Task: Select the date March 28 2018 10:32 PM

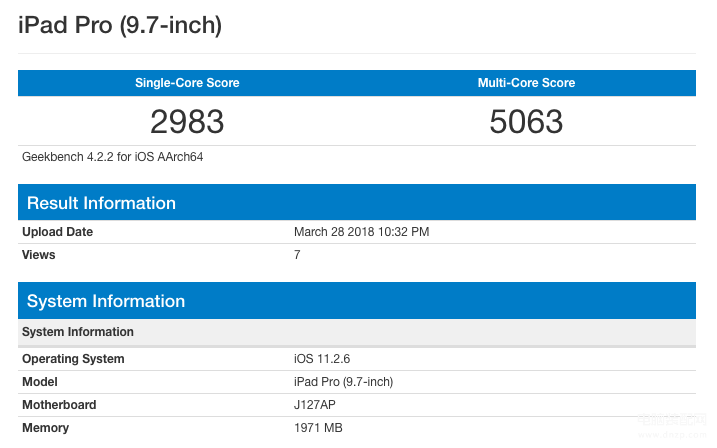Action: pos(361,232)
